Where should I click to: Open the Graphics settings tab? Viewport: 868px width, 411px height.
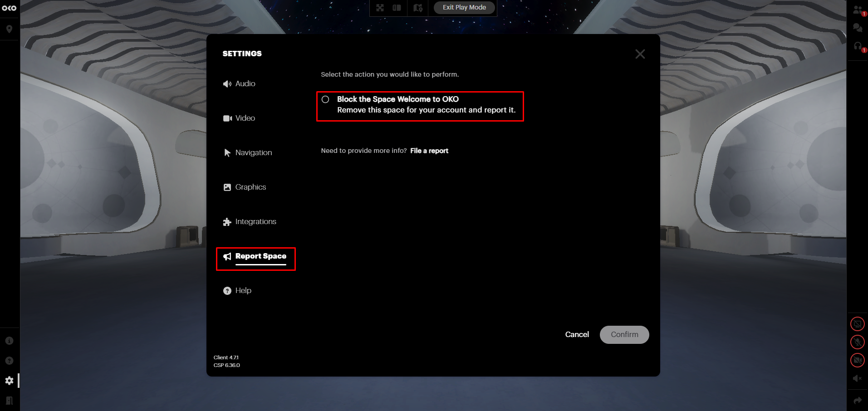[245, 187]
